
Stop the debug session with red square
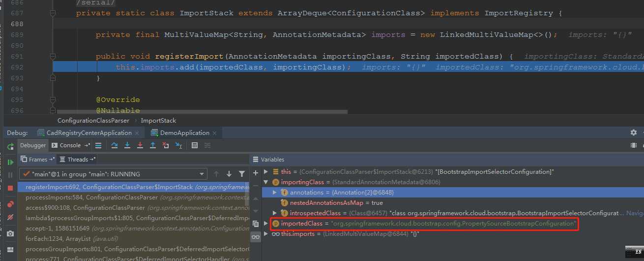pos(10,188)
